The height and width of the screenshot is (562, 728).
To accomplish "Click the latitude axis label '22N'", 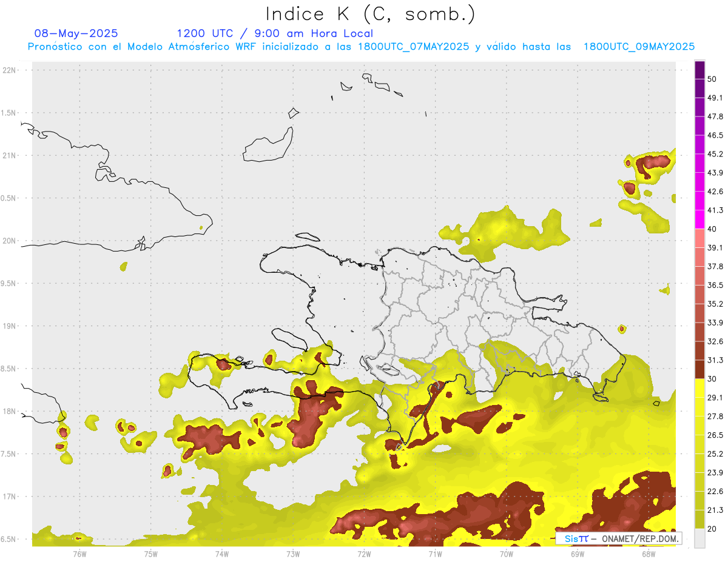I will point(9,70).
